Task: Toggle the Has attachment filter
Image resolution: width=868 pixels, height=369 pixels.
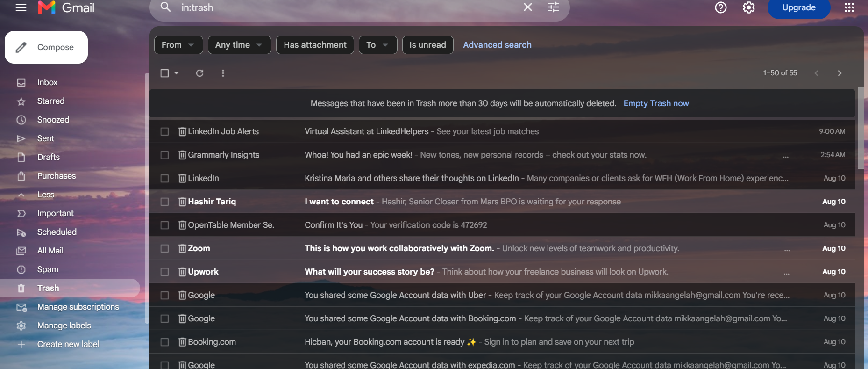Action: (x=315, y=45)
